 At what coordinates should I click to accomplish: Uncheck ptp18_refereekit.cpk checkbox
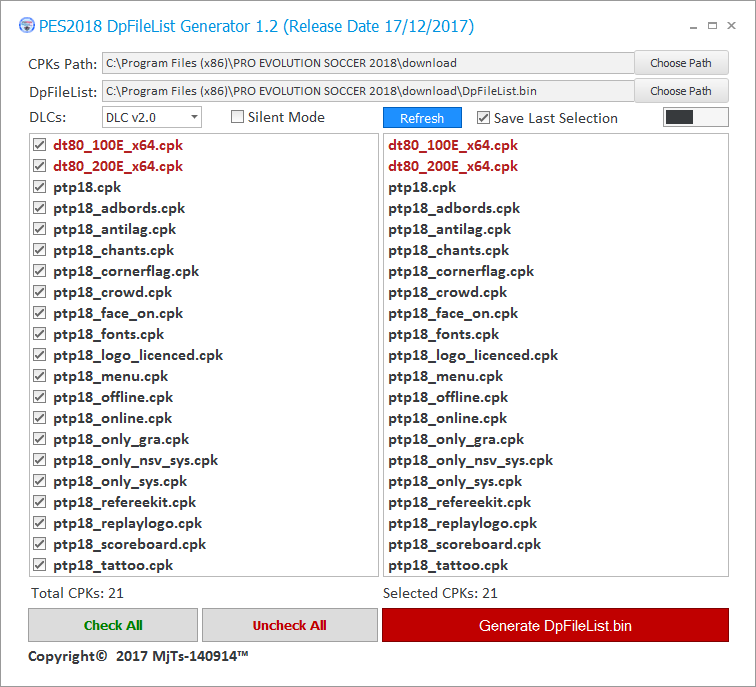click(40, 502)
